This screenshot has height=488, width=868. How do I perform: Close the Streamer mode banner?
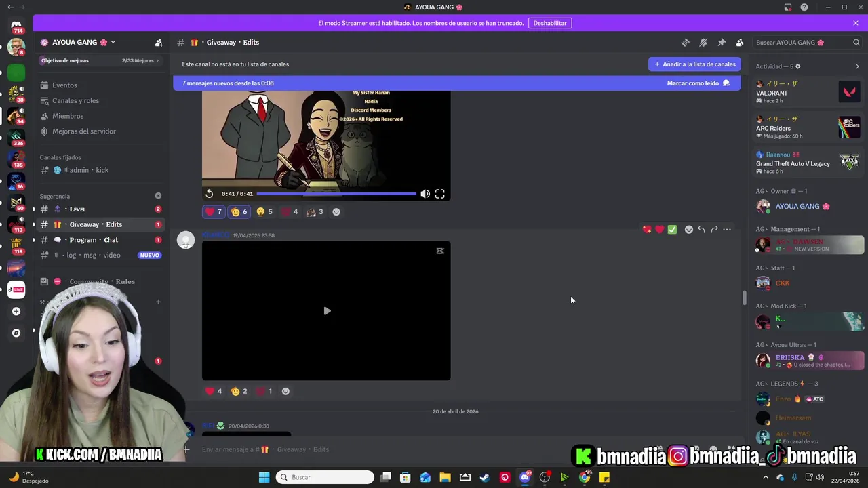tap(856, 23)
